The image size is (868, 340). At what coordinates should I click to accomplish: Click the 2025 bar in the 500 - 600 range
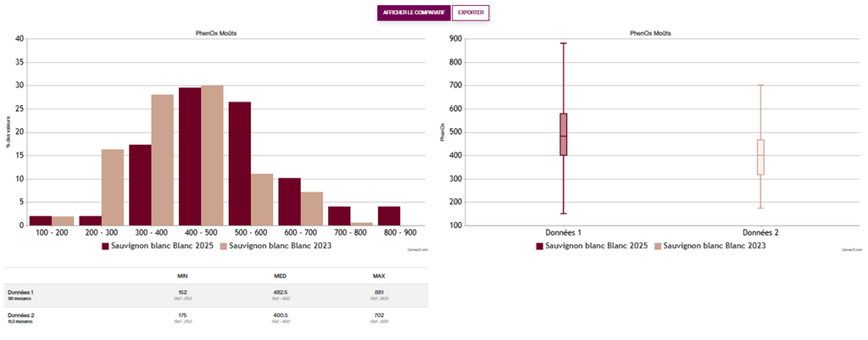239,164
